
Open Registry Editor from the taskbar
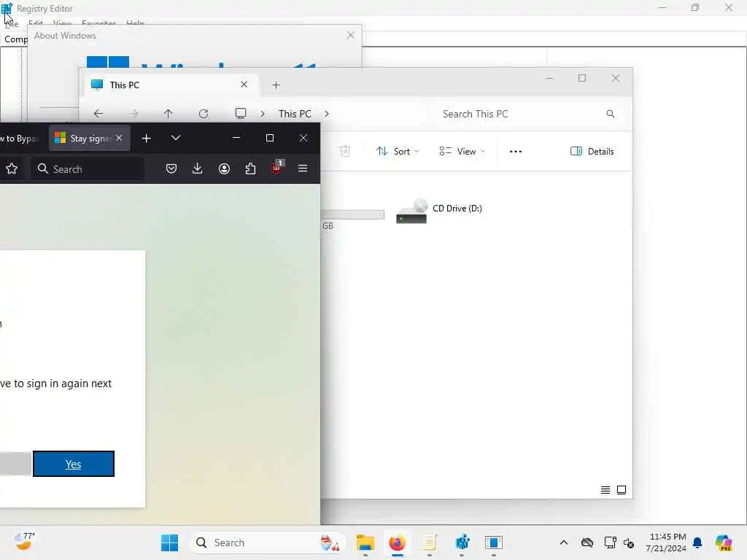point(462,542)
